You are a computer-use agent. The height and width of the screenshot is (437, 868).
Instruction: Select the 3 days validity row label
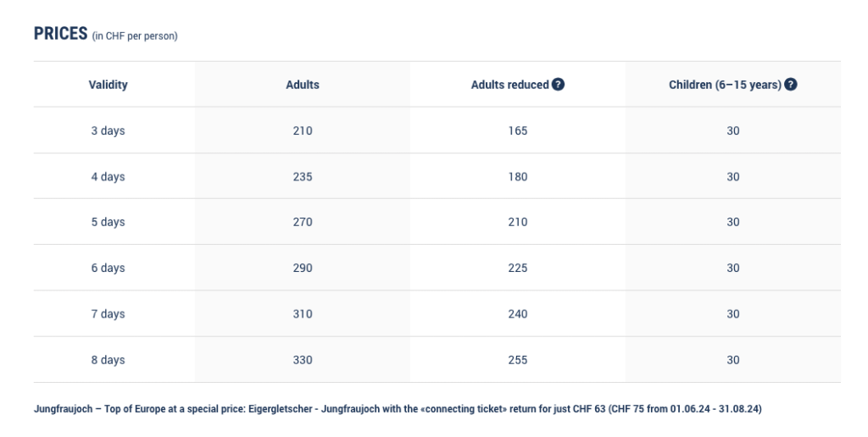(x=108, y=130)
